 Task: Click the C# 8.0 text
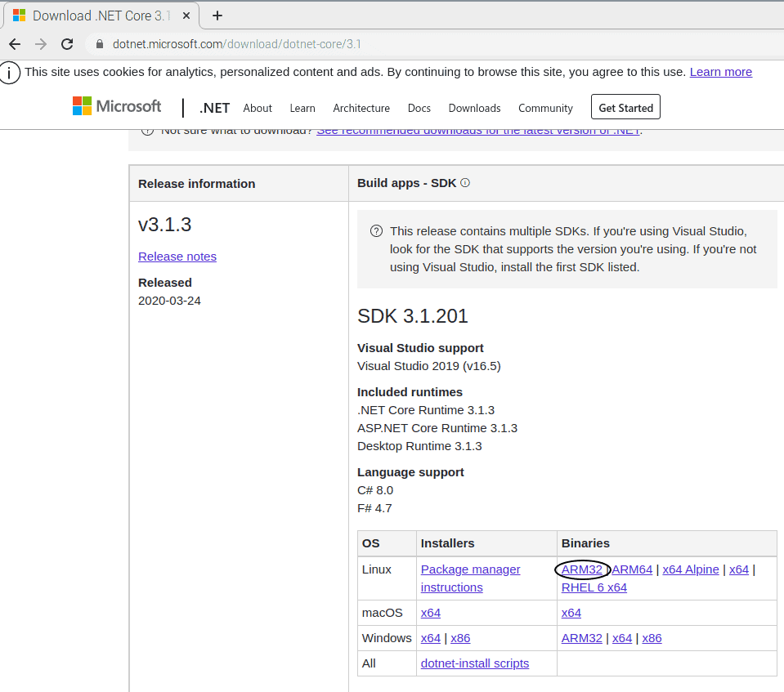click(375, 490)
